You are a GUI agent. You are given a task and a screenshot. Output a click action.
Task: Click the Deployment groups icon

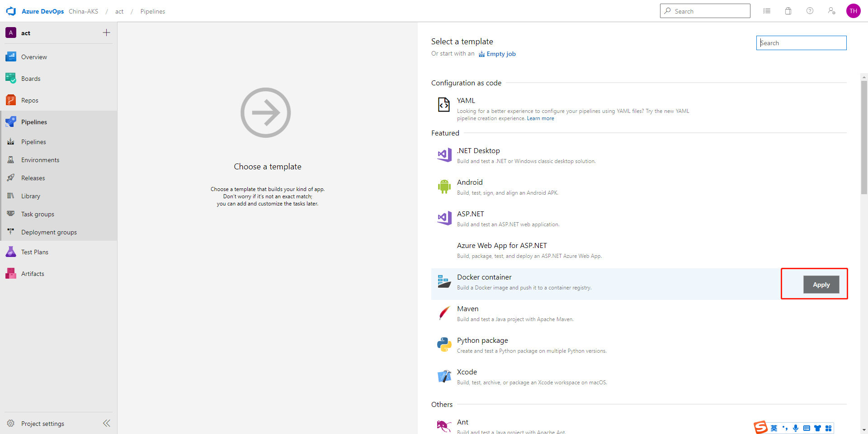(11, 232)
